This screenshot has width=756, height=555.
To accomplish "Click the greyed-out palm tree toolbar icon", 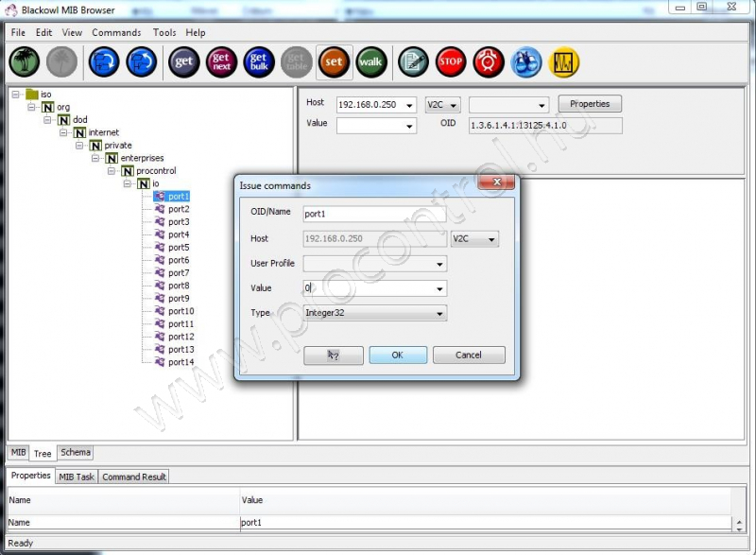I will coord(61,61).
